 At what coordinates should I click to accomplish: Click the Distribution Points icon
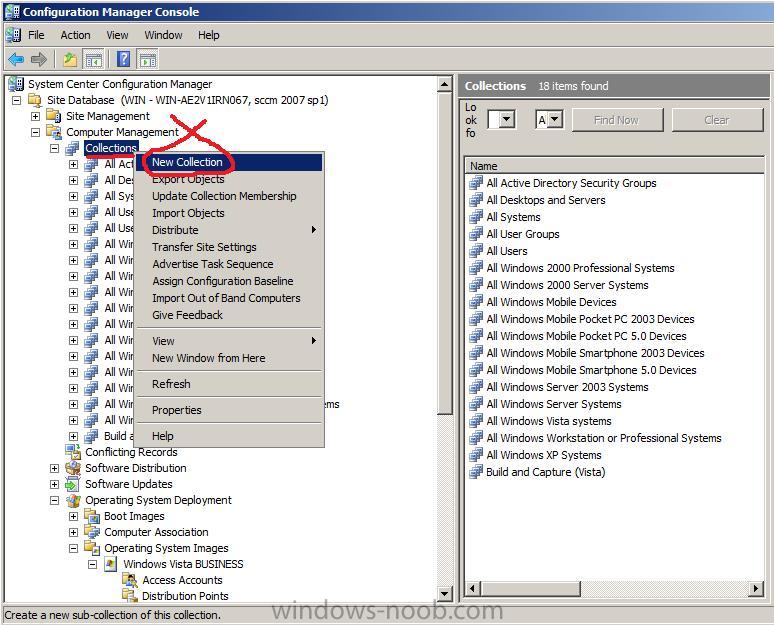coord(130,596)
